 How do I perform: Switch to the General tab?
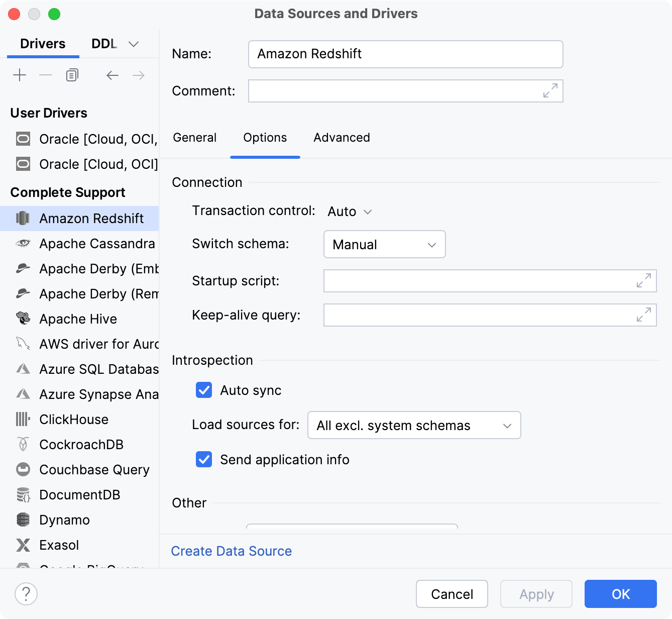click(x=194, y=138)
